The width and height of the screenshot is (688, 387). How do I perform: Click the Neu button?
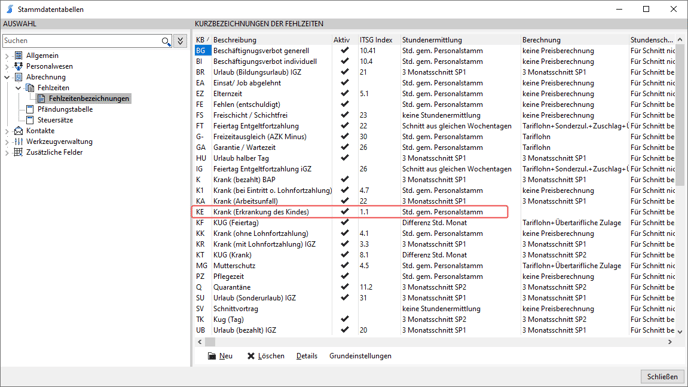pyautogui.click(x=220, y=356)
